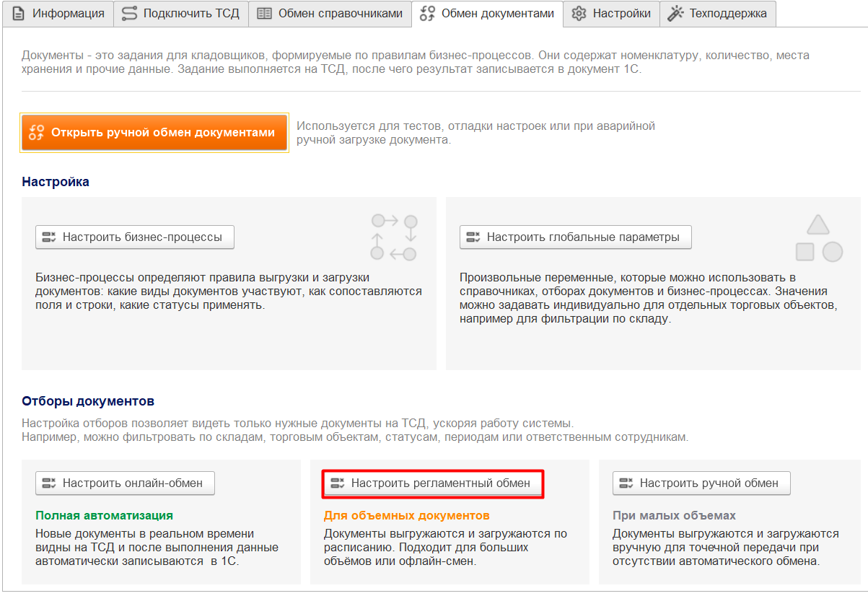
Task: Open the Обмен справочниками tab
Action: (330, 14)
